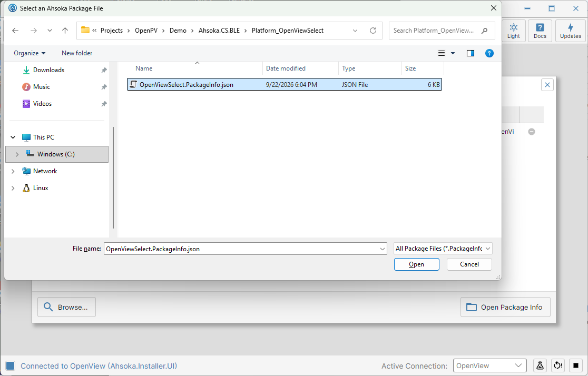Create a New folder

pyautogui.click(x=77, y=53)
